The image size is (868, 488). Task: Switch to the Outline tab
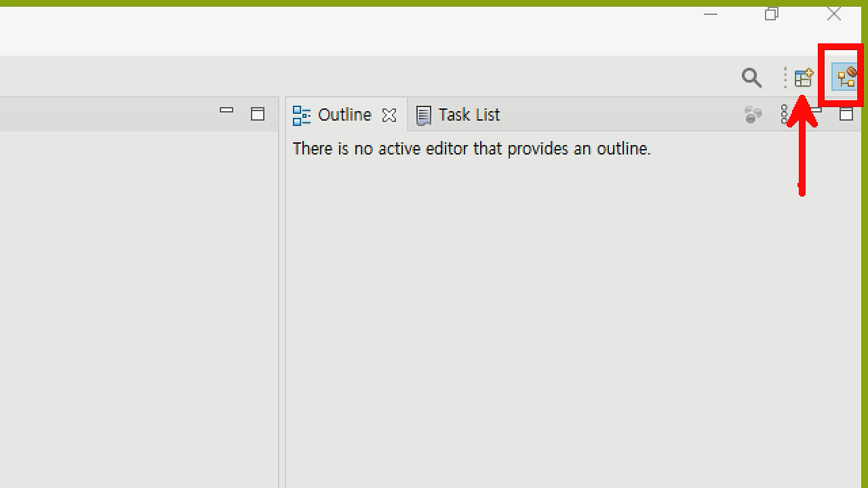click(x=344, y=115)
